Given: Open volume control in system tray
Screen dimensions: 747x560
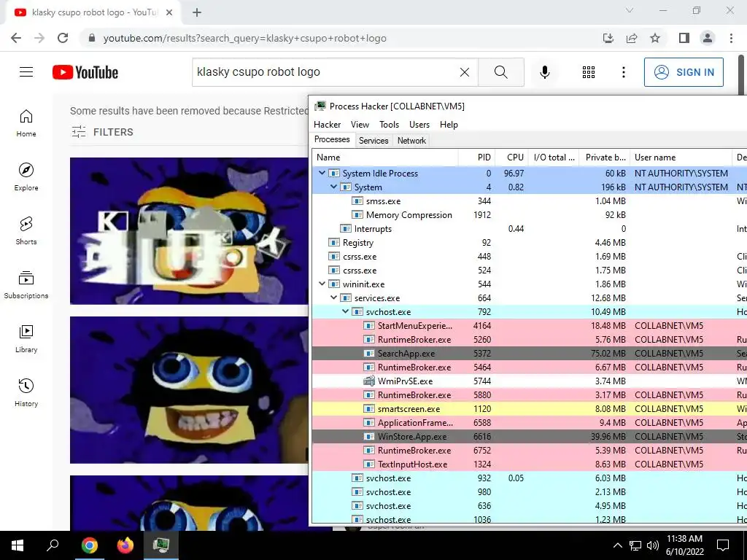Looking at the screenshot, I should [653, 545].
